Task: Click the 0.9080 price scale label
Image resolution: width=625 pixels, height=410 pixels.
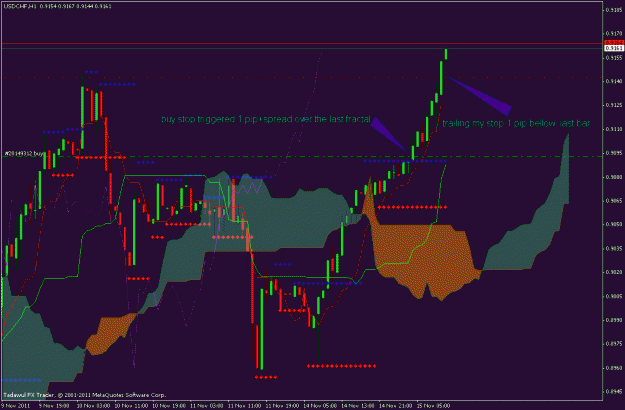Action: click(614, 177)
